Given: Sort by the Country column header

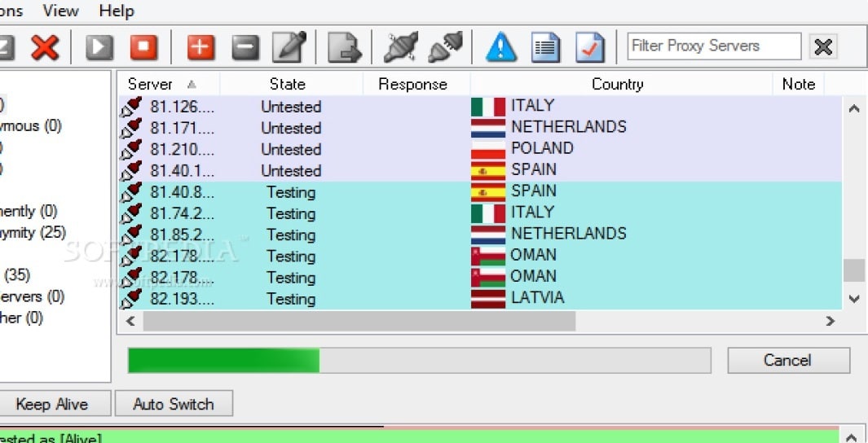Looking at the screenshot, I should point(621,84).
